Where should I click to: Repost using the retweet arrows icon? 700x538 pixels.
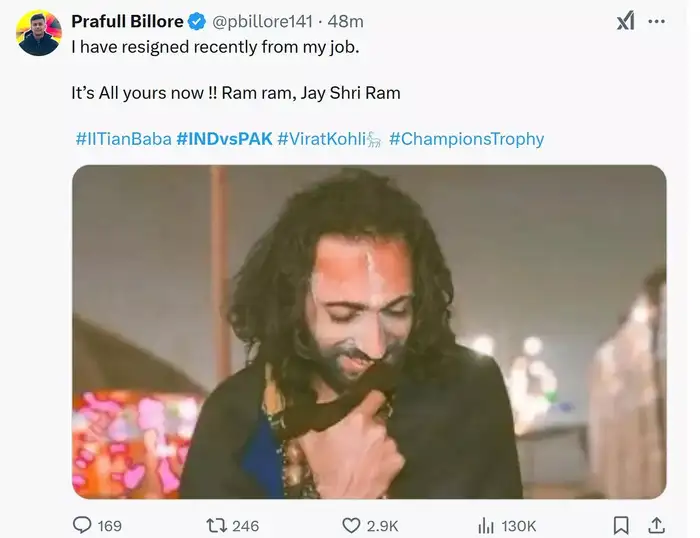pos(216,525)
